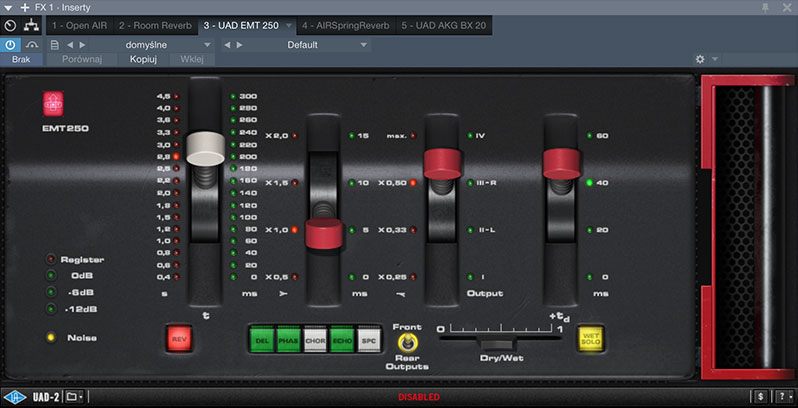
Task: Click the red slider cap near III-R
Action: tap(442, 165)
